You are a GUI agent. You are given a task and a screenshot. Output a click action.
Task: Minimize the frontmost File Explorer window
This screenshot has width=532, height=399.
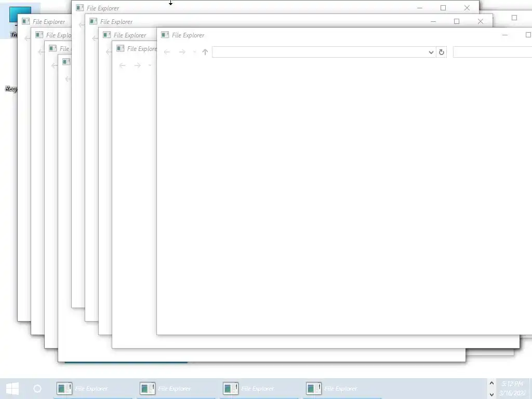[505, 35]
